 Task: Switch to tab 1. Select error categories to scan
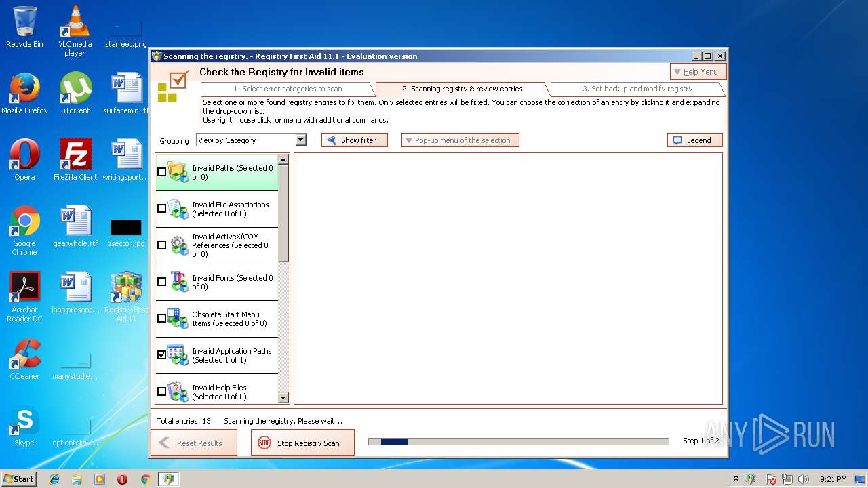(x=288, y=89)
